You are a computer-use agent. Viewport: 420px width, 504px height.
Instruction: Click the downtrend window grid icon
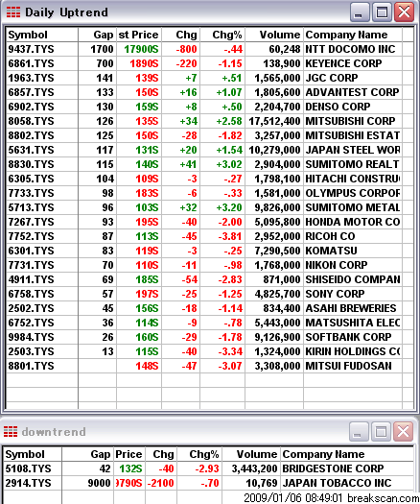[11, 432]
